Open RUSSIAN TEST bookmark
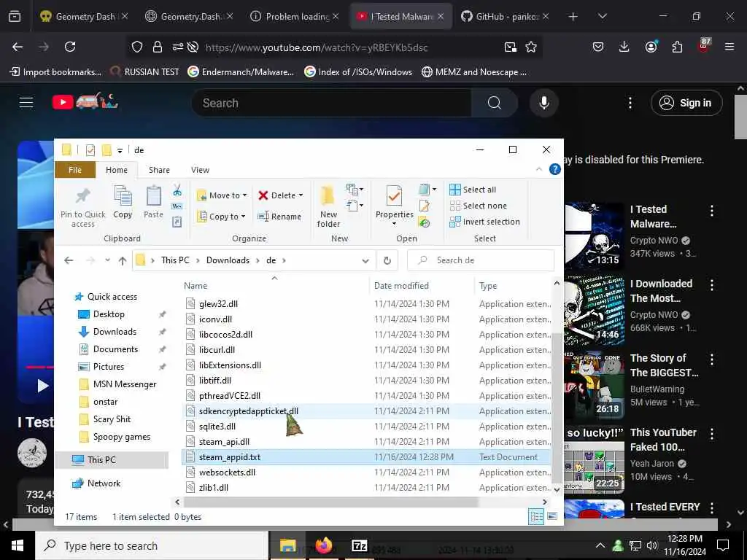This screenshot has width=747, height=560. (145, 72)
